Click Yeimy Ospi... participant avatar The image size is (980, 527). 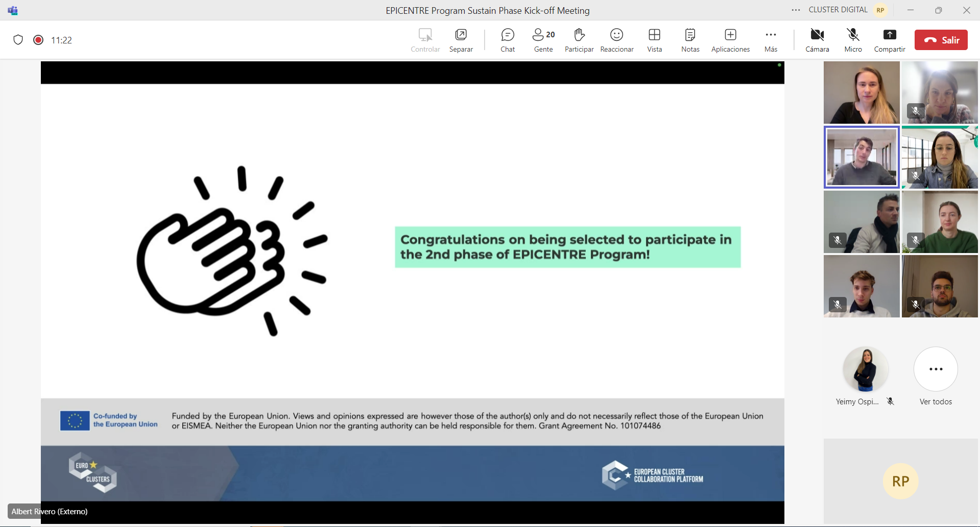tap(866, 370)
